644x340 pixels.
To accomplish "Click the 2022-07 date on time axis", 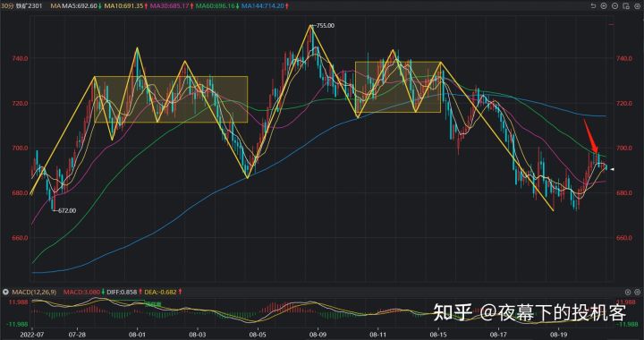I will (x=31, y=335).
